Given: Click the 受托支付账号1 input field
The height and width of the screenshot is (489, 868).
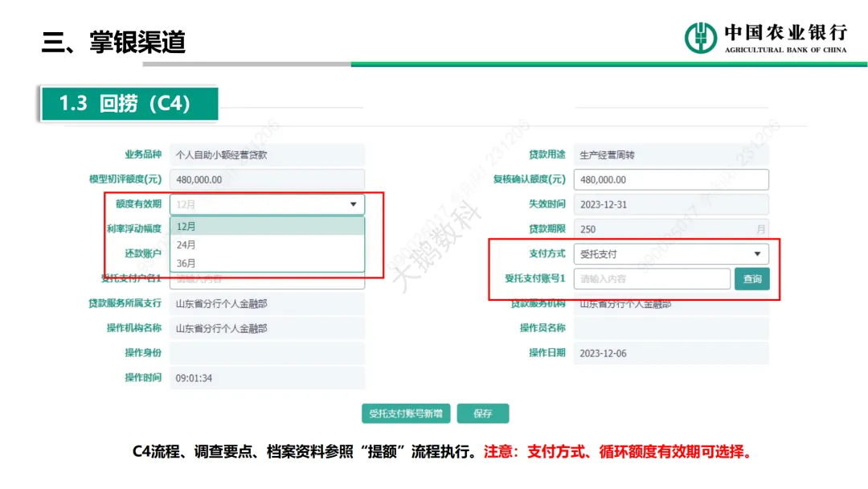Looking at the screenshot, I should pyautogui.click(x=651, y=279).
